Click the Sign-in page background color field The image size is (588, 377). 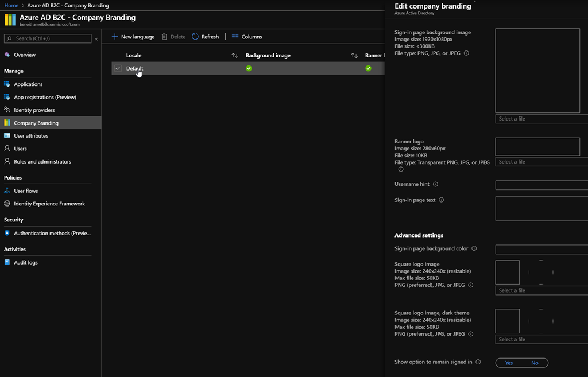click(541, 249)
